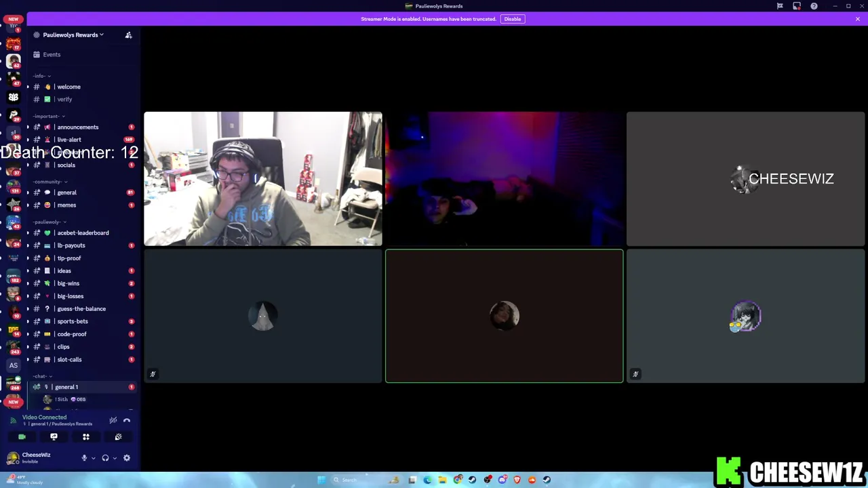868x488 pixels.
Task: Collapse the -important- category
Action: [x=49, y=116]
